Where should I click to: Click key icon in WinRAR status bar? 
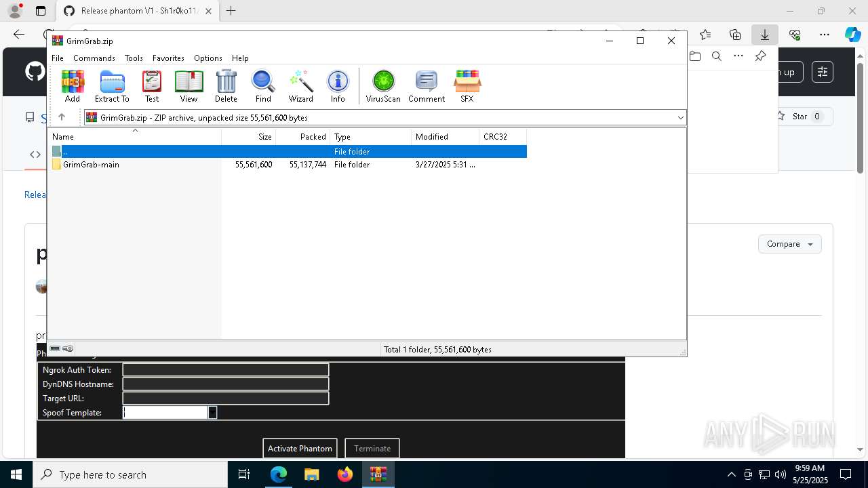pyautogui.click(x=68, y=348)
